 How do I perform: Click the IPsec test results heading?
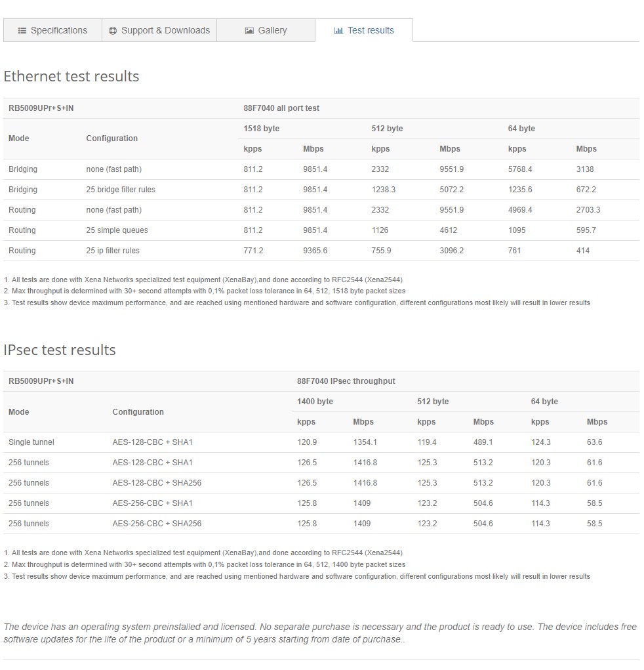click(60, 350)
